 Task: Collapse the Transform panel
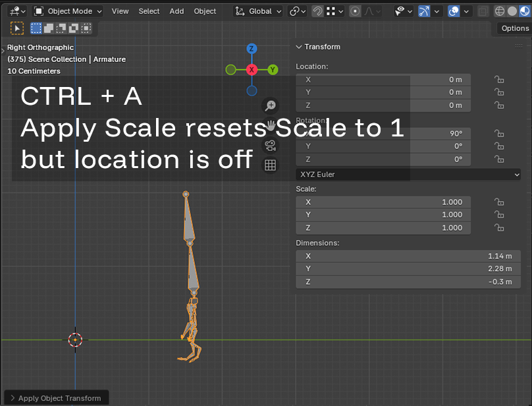[x=299, y=47]
